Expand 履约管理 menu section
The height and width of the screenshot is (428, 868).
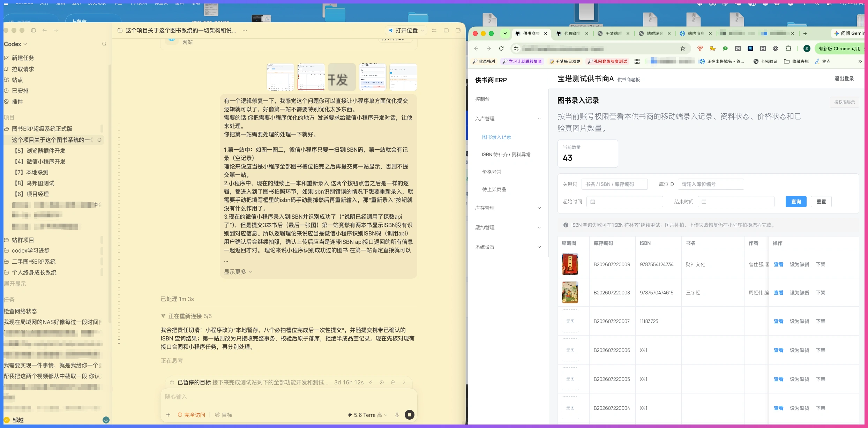509,227
